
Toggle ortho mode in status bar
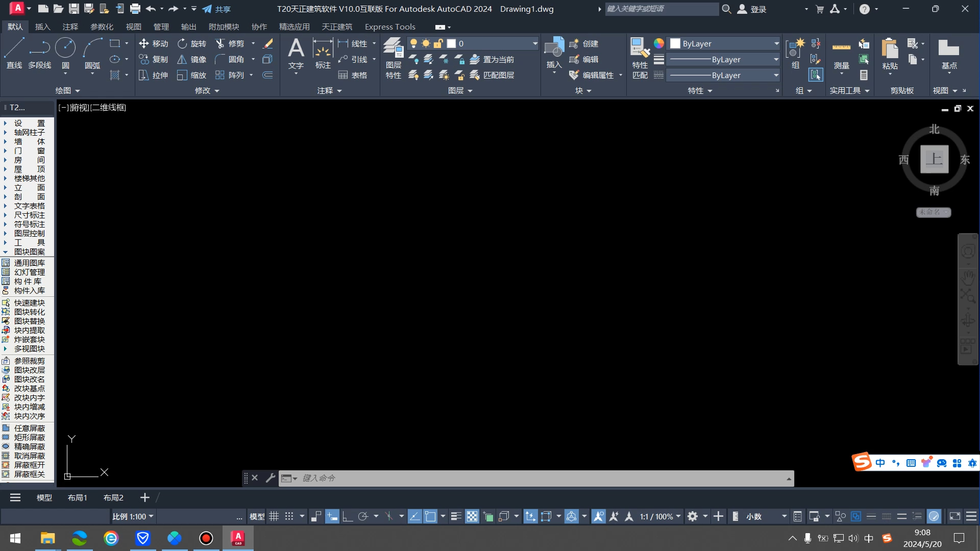(x=348, y=517)
